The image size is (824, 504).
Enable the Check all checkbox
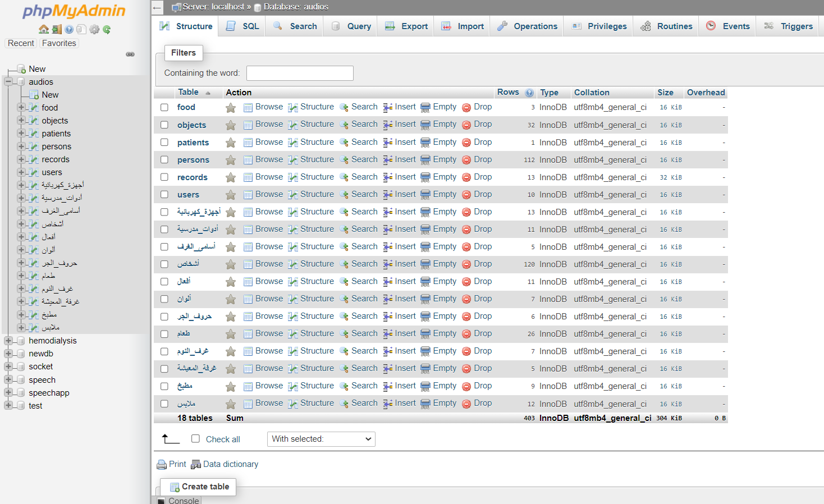[195, 439]
